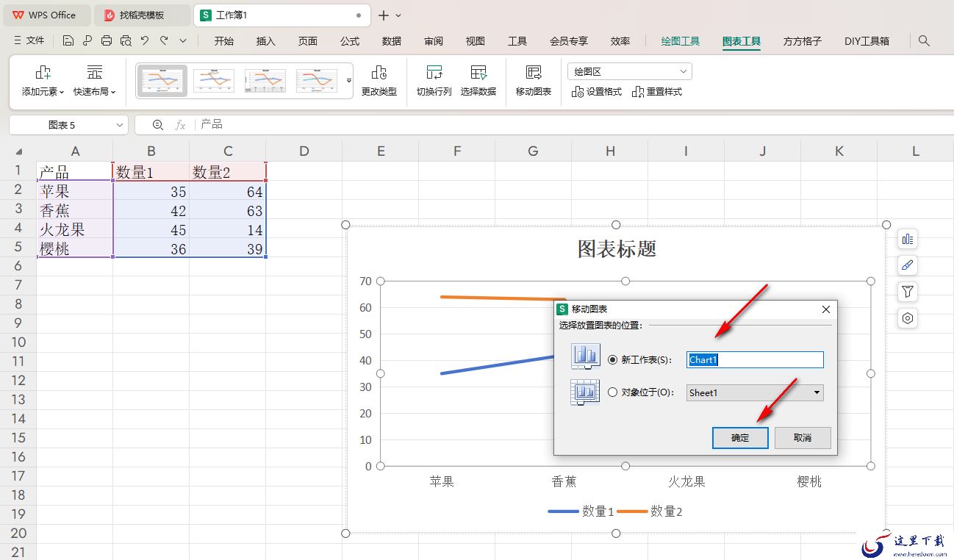Viewport: 954px width, 560px height.
Task: Click column header F
Action: [457, 151]
